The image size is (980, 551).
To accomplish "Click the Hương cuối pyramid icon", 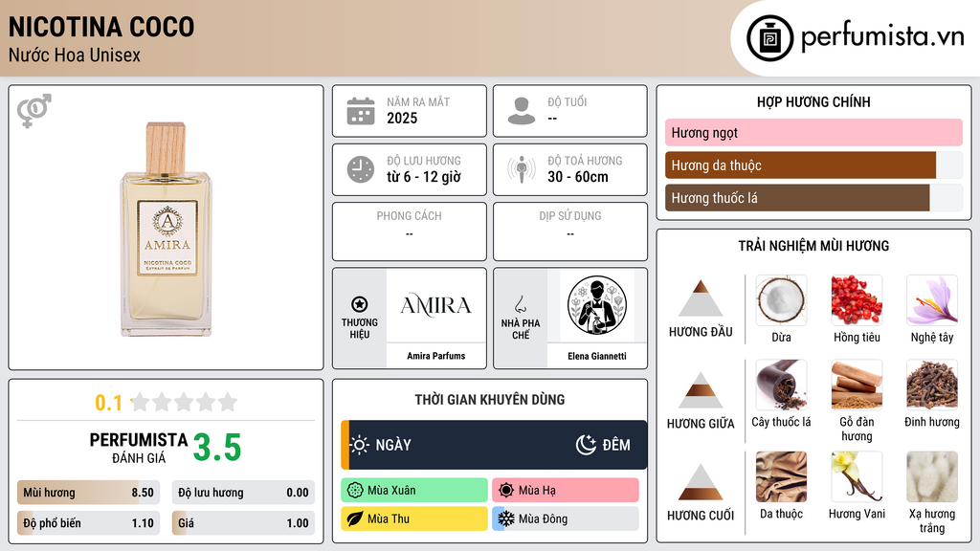I will tap(701, 482).
